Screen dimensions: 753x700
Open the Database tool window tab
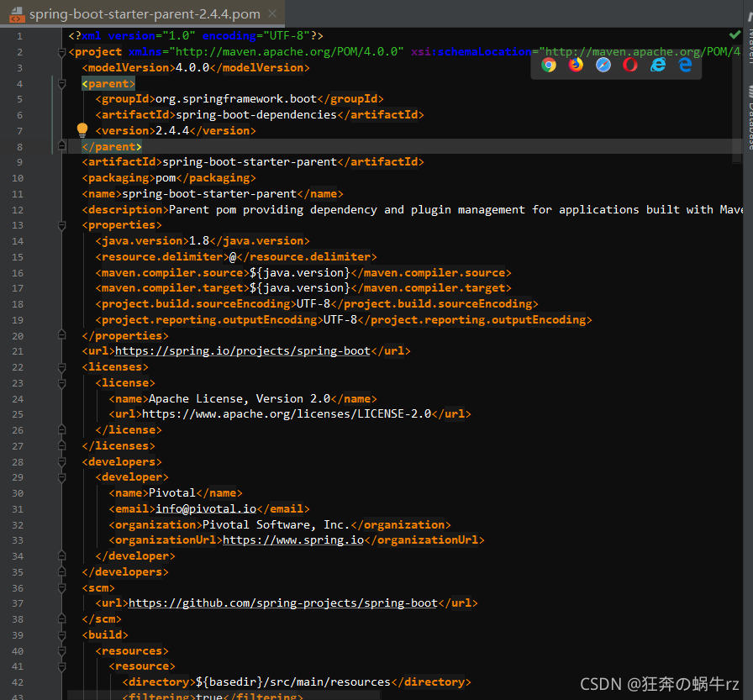point(749,118)
